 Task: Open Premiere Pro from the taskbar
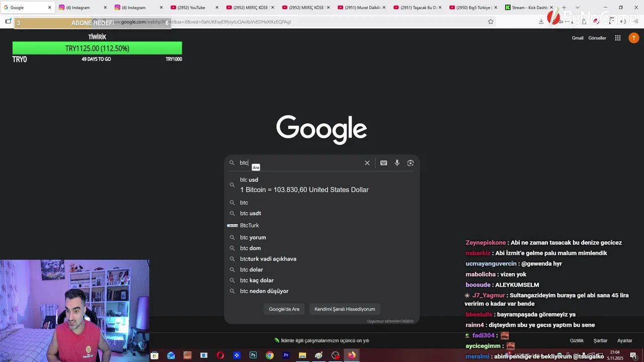pyautogui.click(x=286, y=355)
